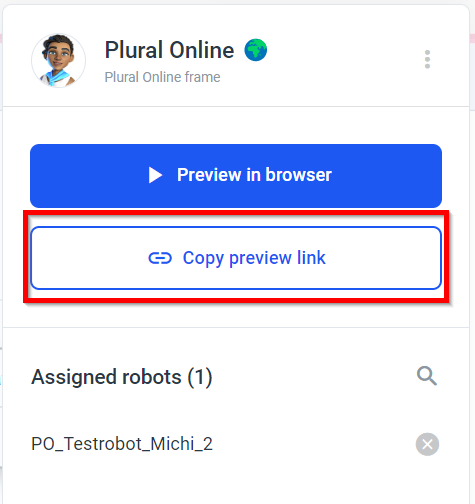Click the Assigned robots (1) heading

(122, 377)
